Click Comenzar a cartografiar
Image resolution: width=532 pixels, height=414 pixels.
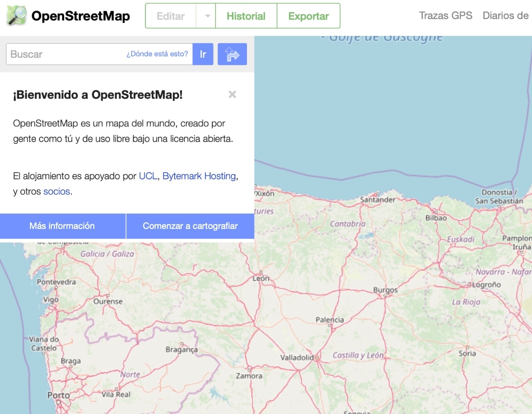point(190,226)
